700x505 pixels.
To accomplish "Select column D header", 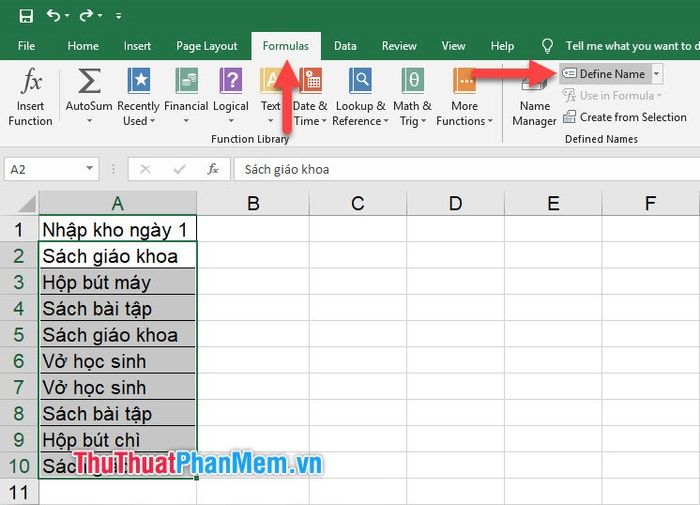I will click(x=455, y=204).
